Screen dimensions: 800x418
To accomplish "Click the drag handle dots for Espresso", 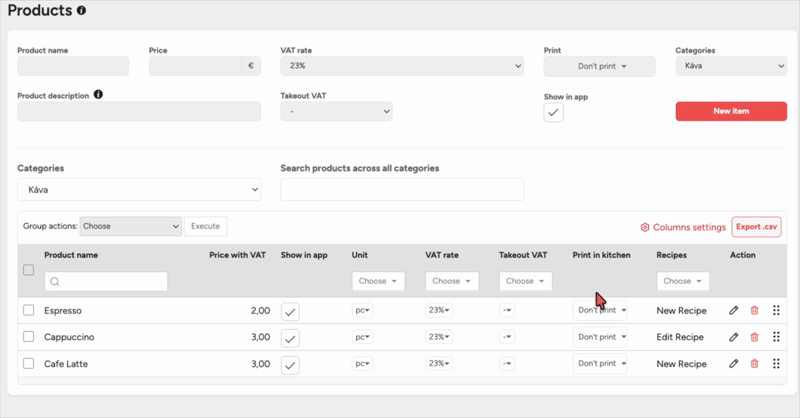I will (x=776, y=310).
